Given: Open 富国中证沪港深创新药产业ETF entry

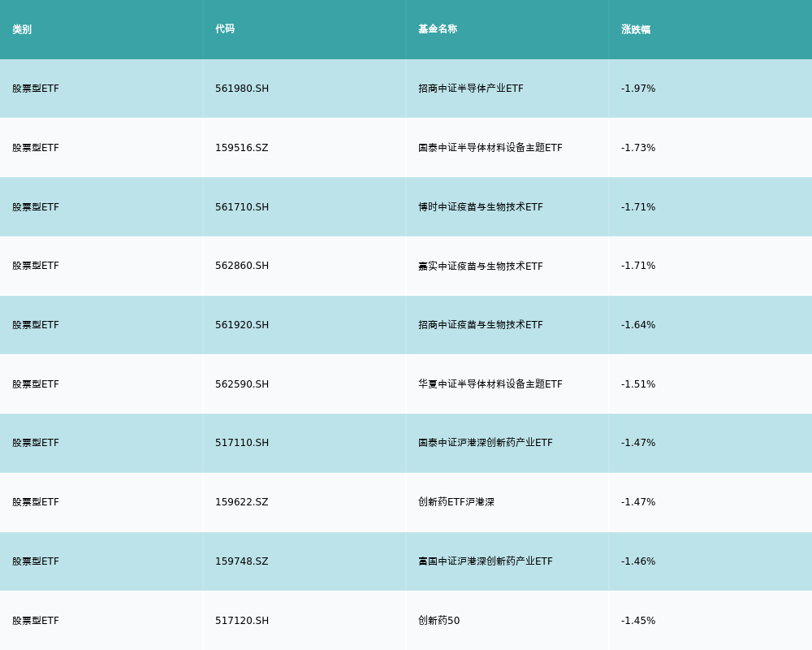Looking at the screenshot, I should tap(486, 561).
